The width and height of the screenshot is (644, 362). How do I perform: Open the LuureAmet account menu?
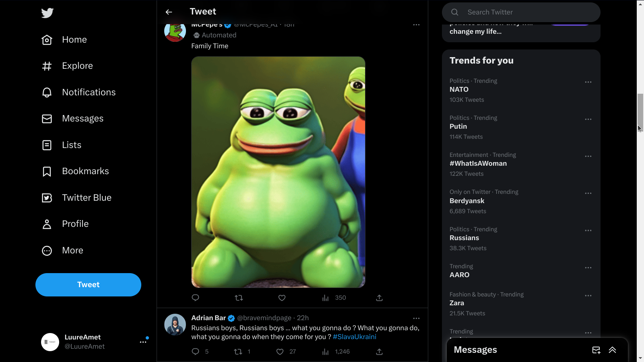click(143, 342)
